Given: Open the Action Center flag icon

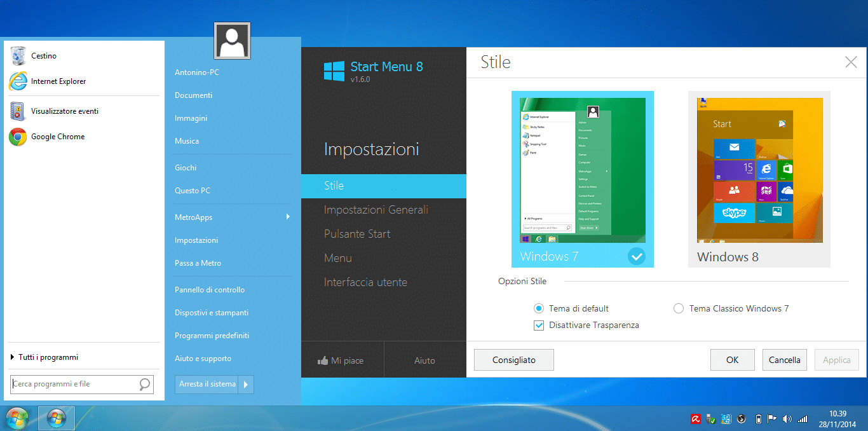Looking at the screenshot, I should (x=771, y=419).
